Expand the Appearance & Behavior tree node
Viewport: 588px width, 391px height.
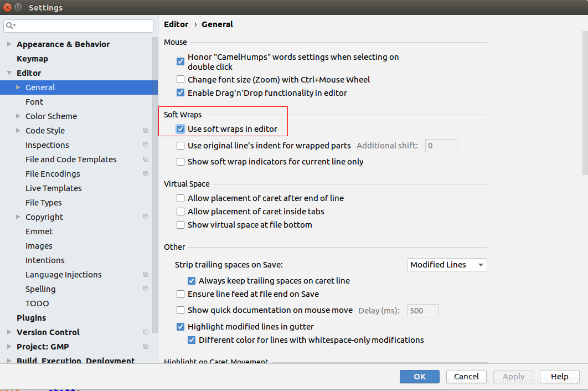coord(9,44)
